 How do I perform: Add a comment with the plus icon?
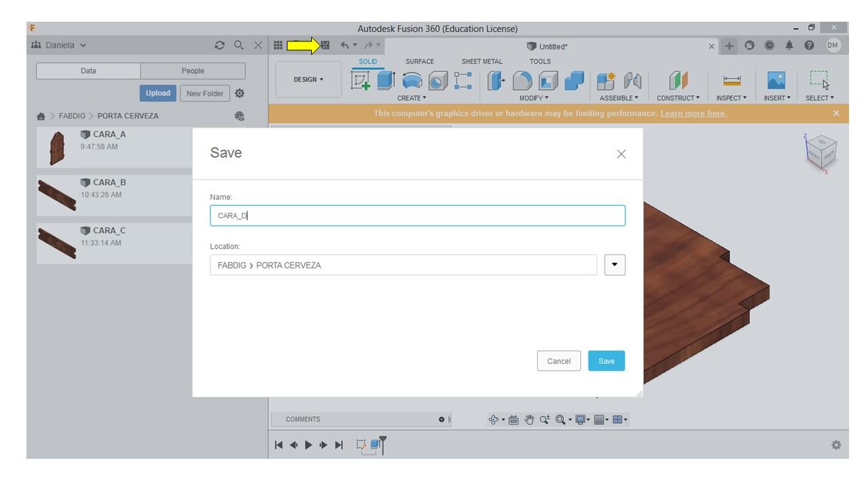click(441, 419)
